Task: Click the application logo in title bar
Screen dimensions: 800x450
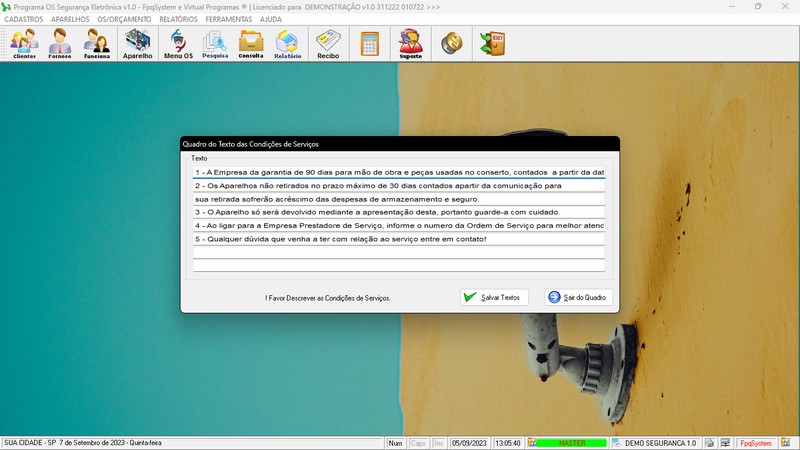Action: [6, 7]
